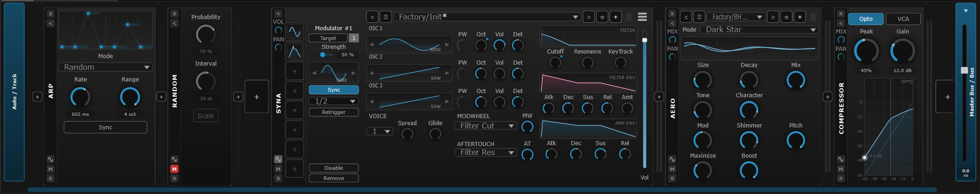Screen dimensions: 980x194
Task: Solo the ARP module
Action: click(x=51, y=178)
